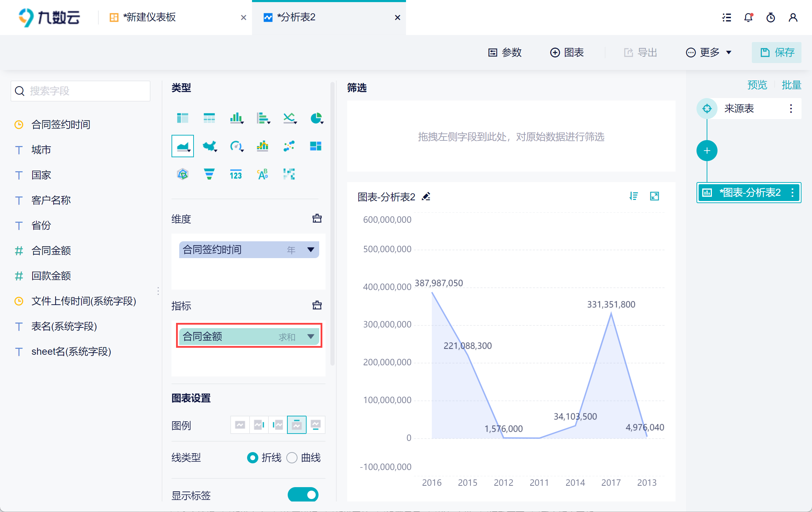
Task: Click the chart sort icon
Action: (633, 196)
